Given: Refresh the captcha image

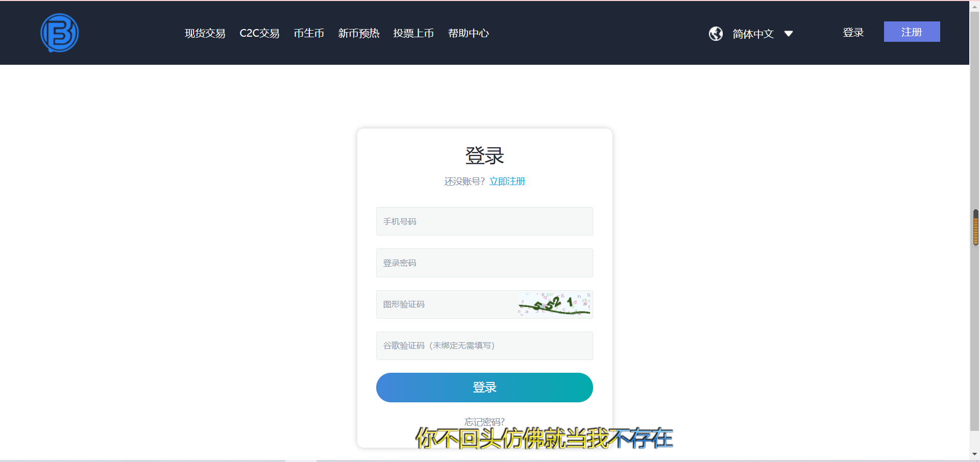Looking at the screenshot, I should pos(554,304).
